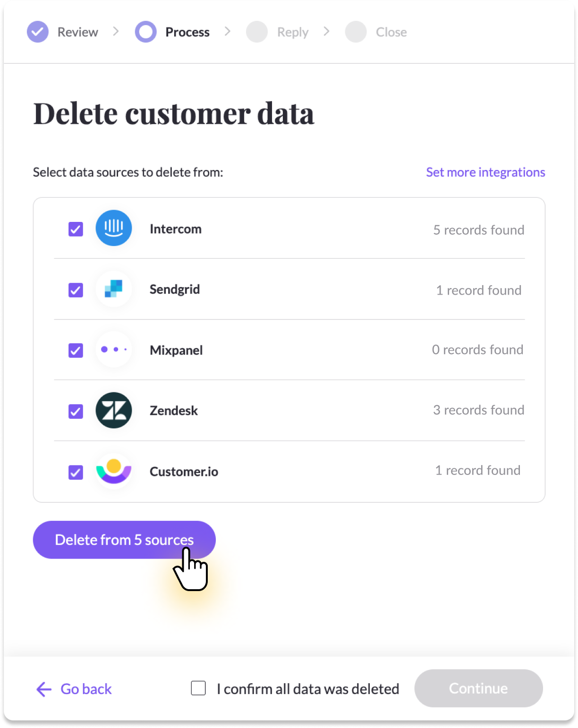Click Delete from 5 sources button
The width and height of the screenshot is (578, 728).
(x=124, y=540)
